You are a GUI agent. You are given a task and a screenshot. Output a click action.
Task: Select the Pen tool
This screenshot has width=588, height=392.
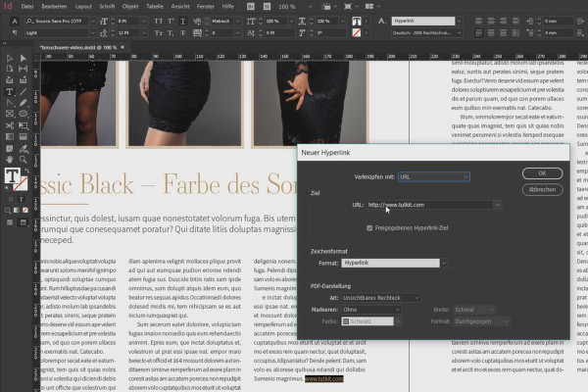point(10,103)
